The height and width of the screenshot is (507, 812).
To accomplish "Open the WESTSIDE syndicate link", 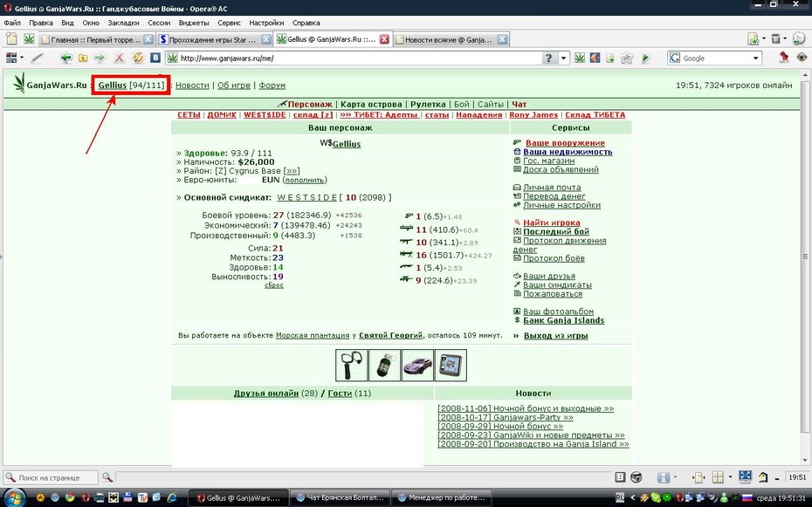I will [307, 197].
